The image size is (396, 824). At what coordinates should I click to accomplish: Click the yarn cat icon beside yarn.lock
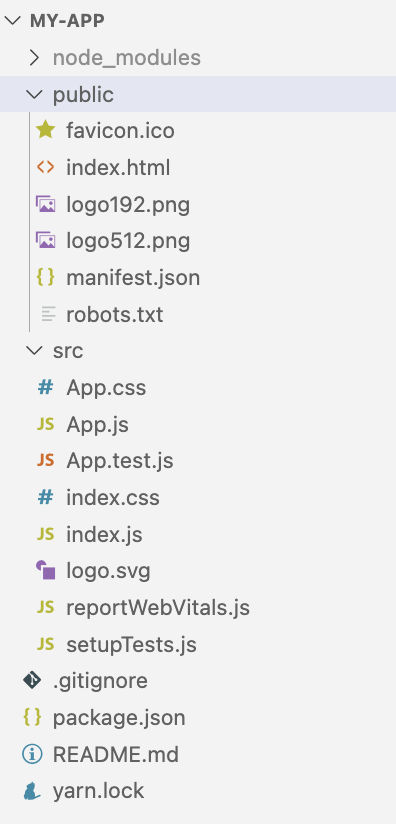coord(32,791)
